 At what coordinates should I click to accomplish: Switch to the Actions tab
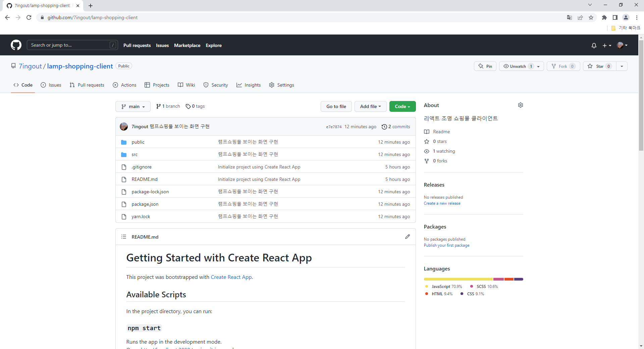coord(124,85)
